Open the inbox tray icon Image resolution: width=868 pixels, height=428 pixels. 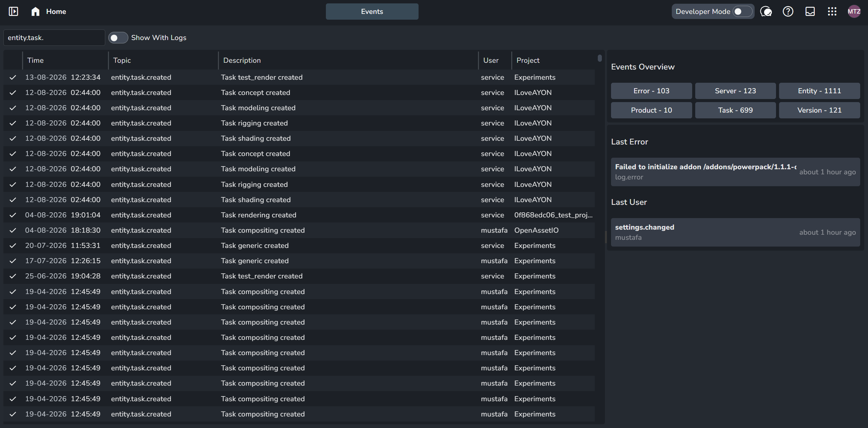click(x=810, y=12)
